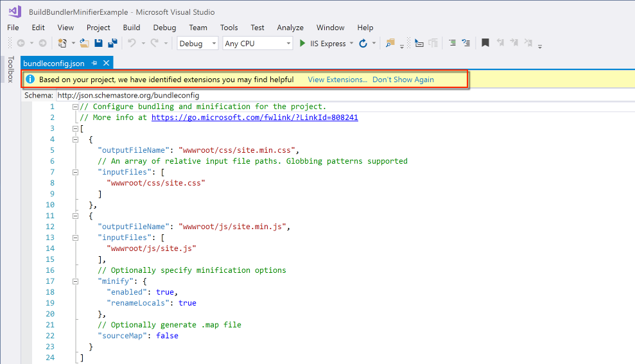Collapse the first object at line 4
Image resolution: width=635 pixels, height=364 pixels.
tap(75, 140)
